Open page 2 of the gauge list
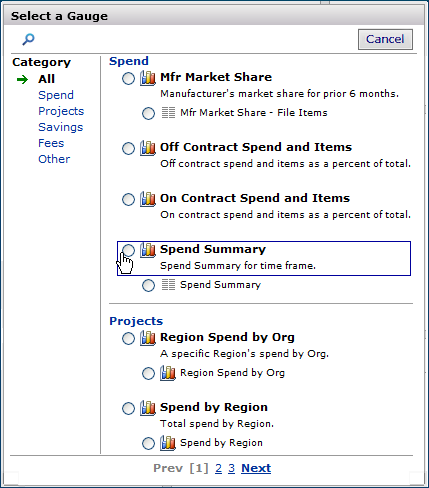 (x=218, y=468)
